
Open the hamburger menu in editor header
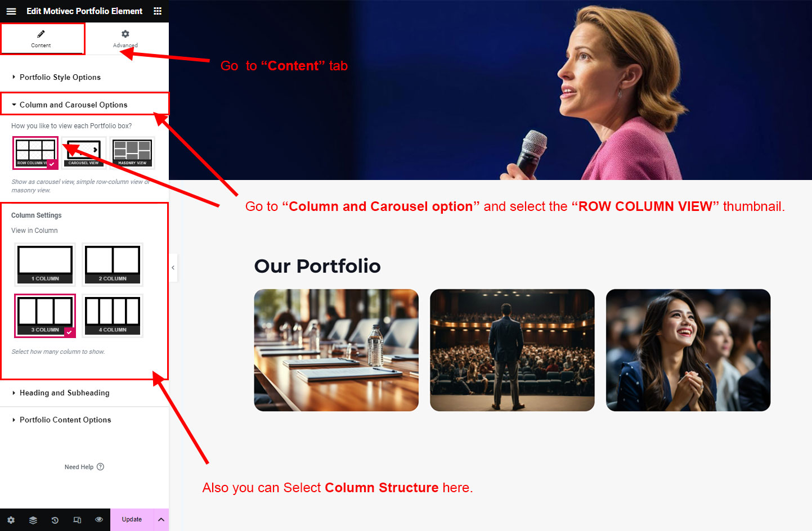[11, 11]
